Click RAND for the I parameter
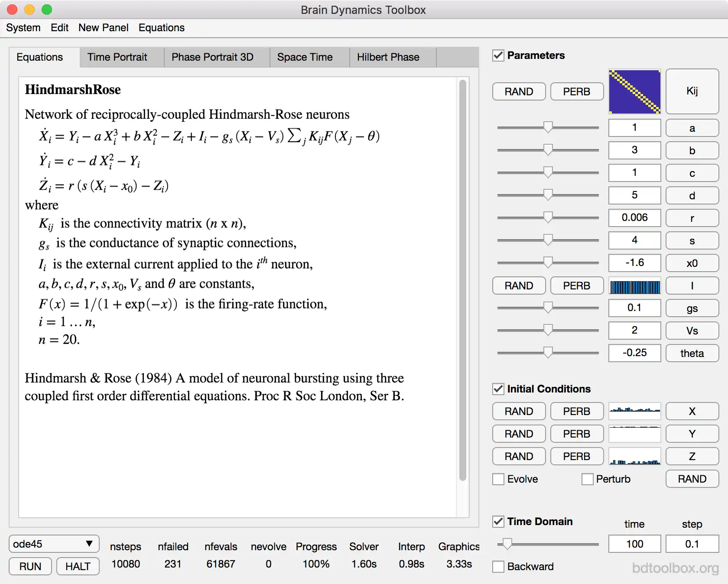This screenshot has width=728, height=584. (x=519, y=286)
